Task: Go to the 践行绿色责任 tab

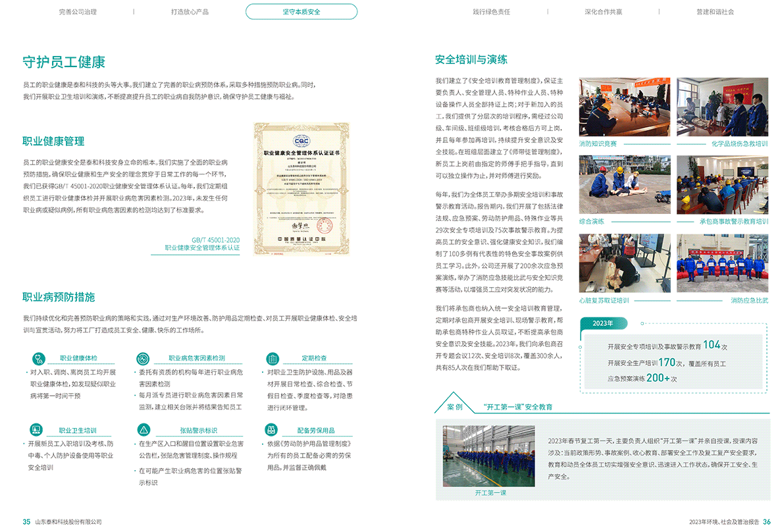Action: click(491, 12)
